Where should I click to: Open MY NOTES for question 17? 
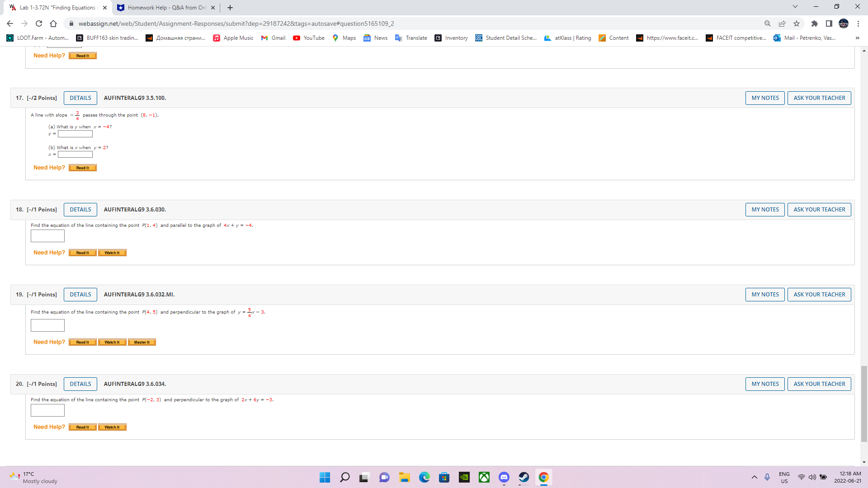pyautogui.click(x=765, y=98)
